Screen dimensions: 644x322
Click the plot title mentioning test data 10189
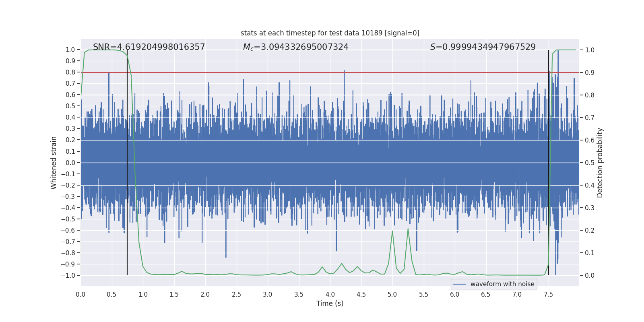(330, 33)
